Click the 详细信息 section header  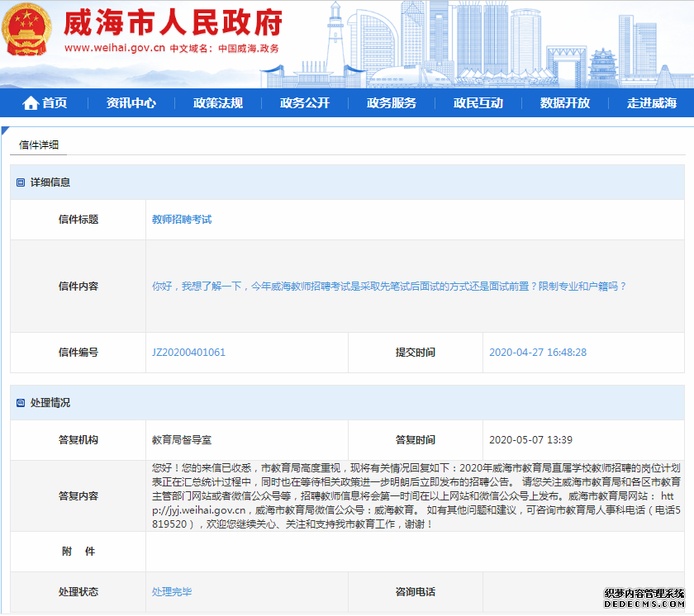348,182
